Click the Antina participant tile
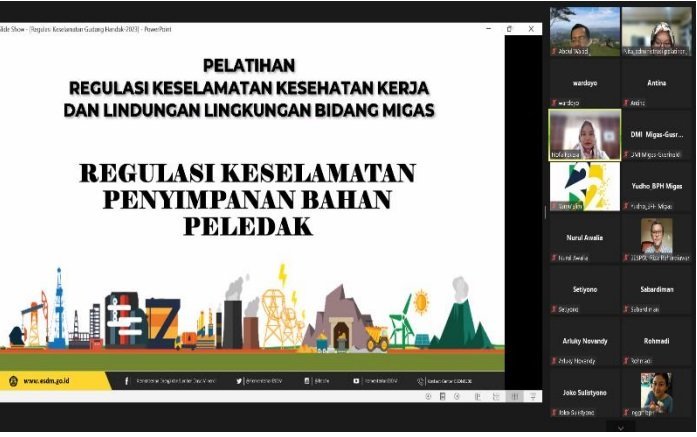697x437 pixels. pyautogui.click(x=657, y=83)
